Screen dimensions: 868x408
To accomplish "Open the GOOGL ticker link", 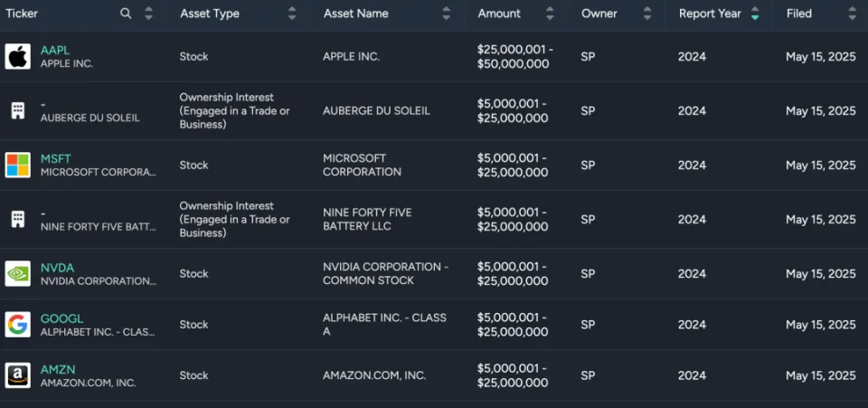I will [61, 318].
